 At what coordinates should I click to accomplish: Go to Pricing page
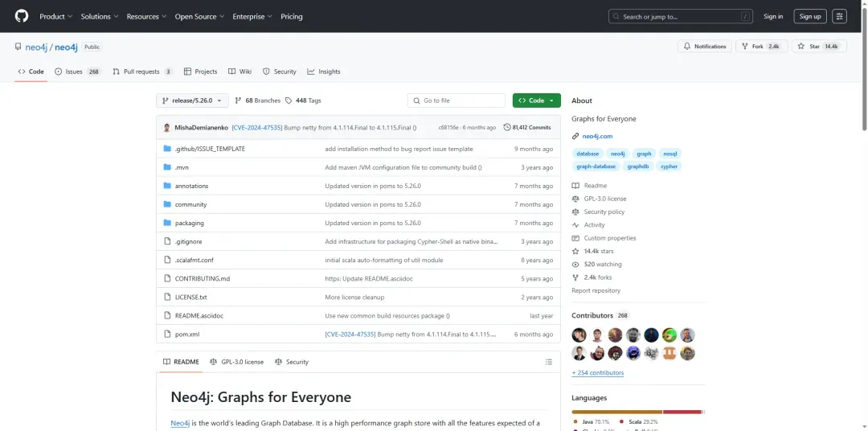point(292,17)
